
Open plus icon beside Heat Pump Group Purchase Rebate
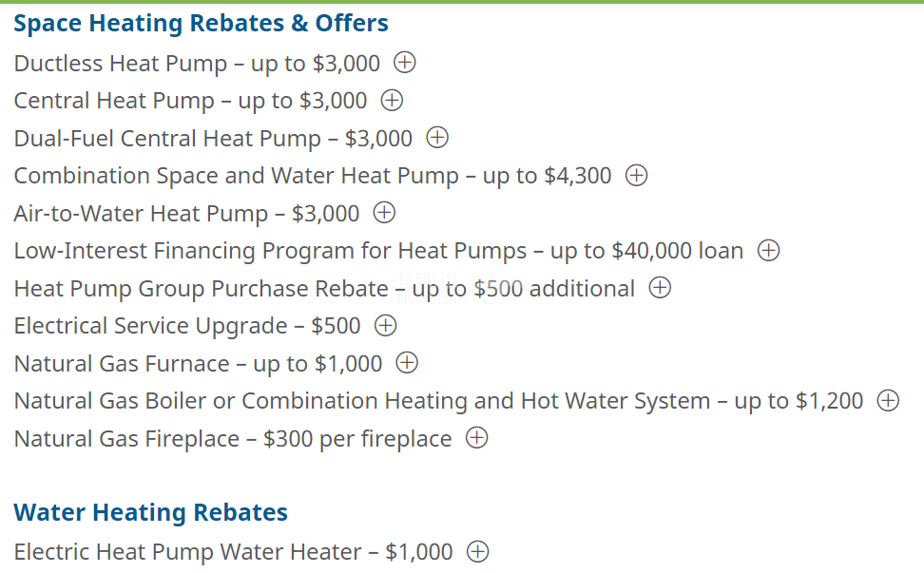[x=660, y=288]
